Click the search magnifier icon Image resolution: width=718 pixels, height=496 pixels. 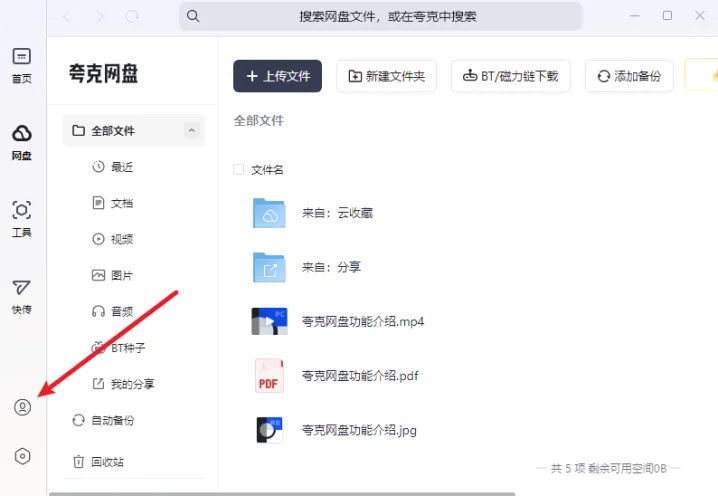[x=193, y=16]
